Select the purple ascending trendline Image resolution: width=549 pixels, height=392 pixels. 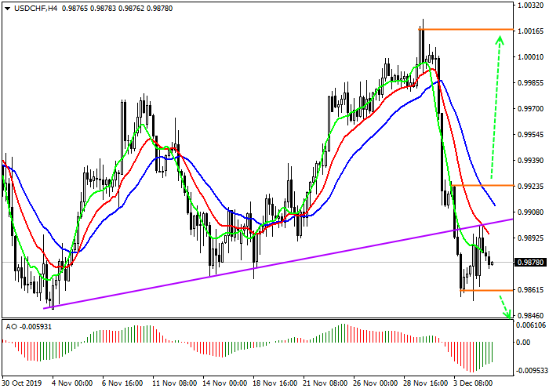(x=278, y=264)
